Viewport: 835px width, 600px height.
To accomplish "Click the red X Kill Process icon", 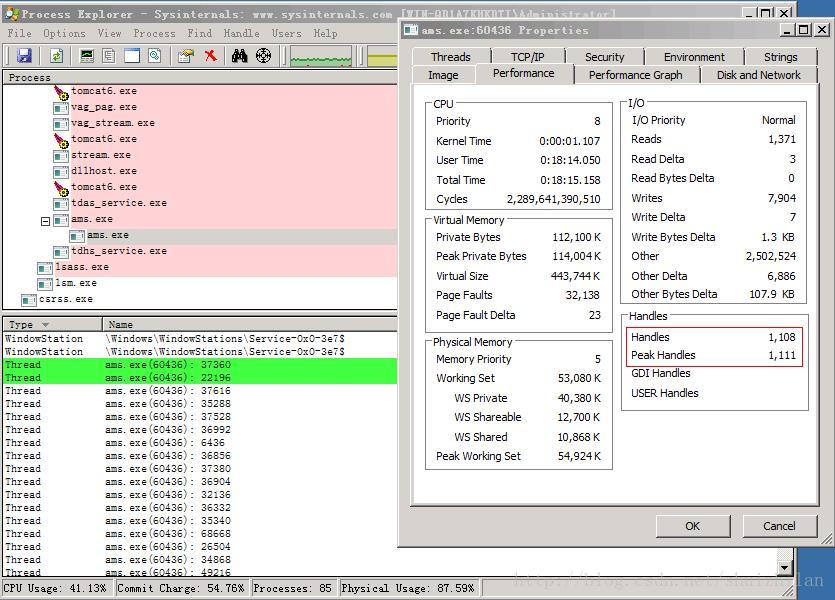I will point(211,55).
